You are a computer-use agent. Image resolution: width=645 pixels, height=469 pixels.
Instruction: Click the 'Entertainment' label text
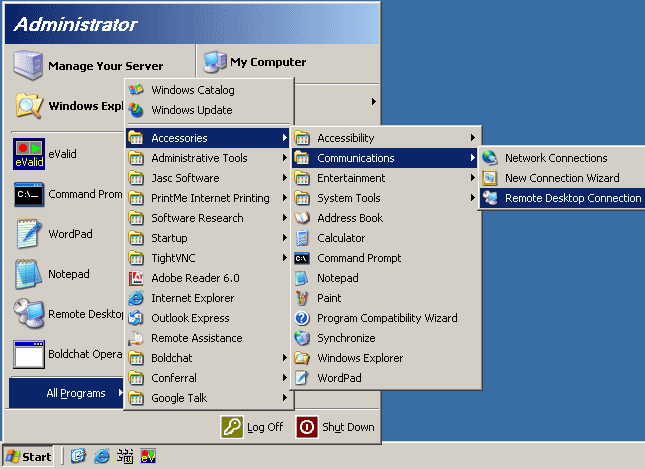pyautogui.click(x=351, y=178)
